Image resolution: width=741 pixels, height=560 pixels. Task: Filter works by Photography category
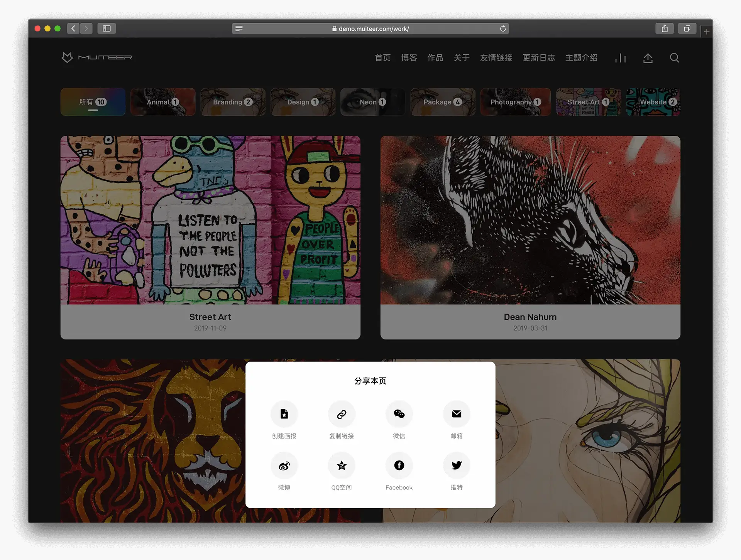coord(516,102)
